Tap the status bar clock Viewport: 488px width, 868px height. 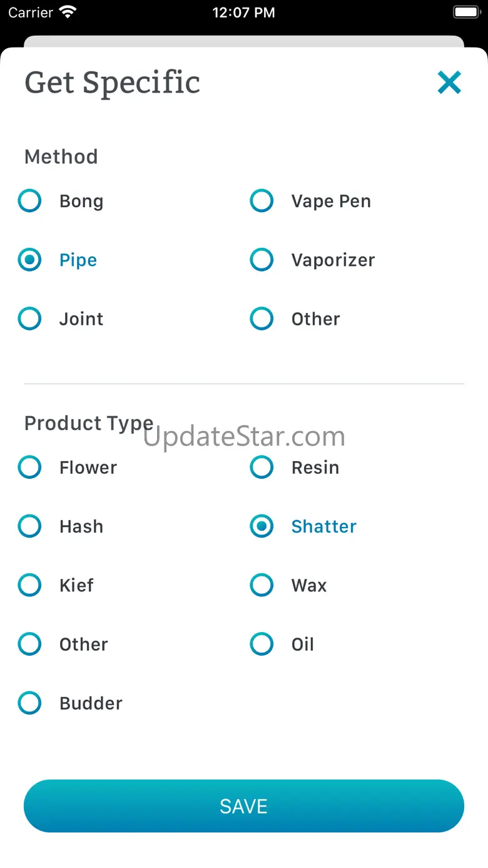pyautogui.click(x=243, y=13)
